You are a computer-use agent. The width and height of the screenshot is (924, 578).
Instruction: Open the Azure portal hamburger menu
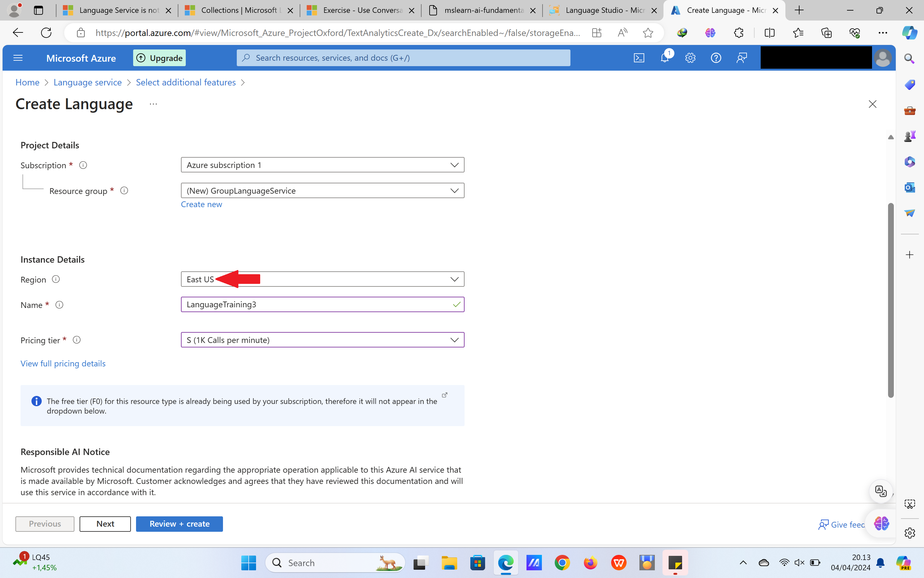[18, 58]
